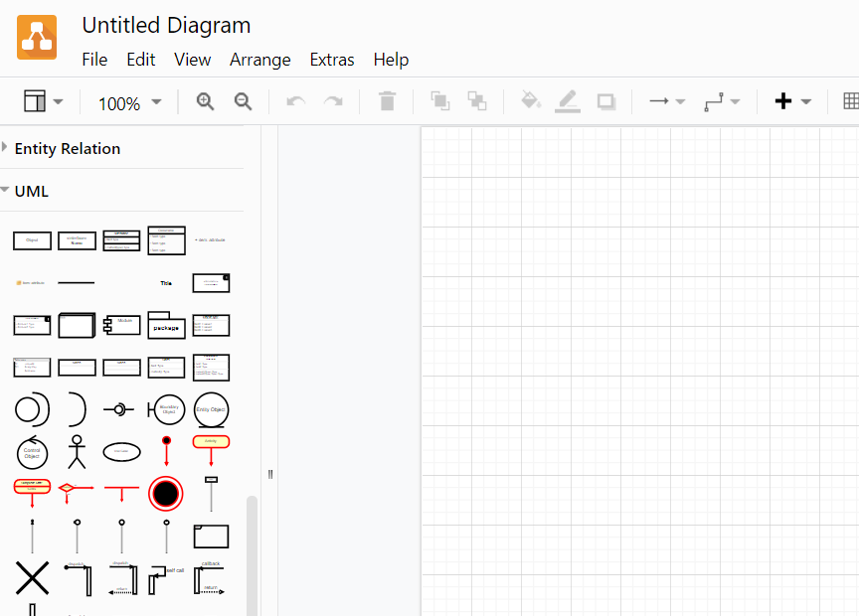This screenshot has width=859, height=616.
Task: Select the UML package shape
Action: (166, 325)
